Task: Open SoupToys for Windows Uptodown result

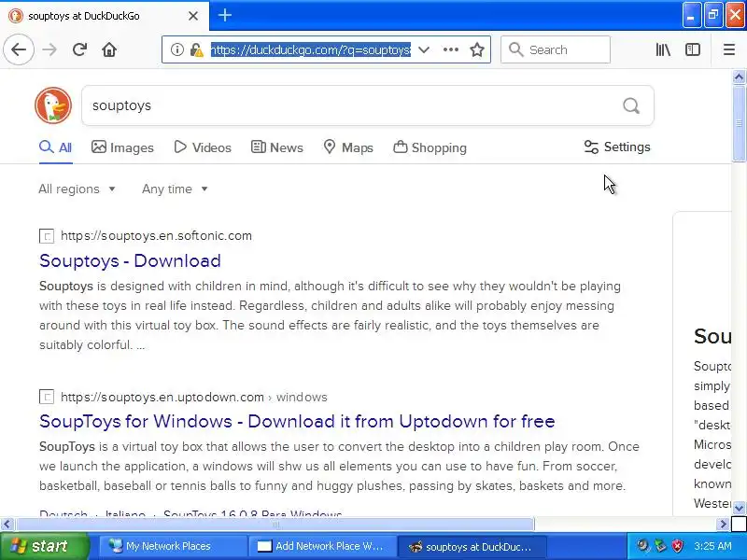Action: [x=297, y=422]
